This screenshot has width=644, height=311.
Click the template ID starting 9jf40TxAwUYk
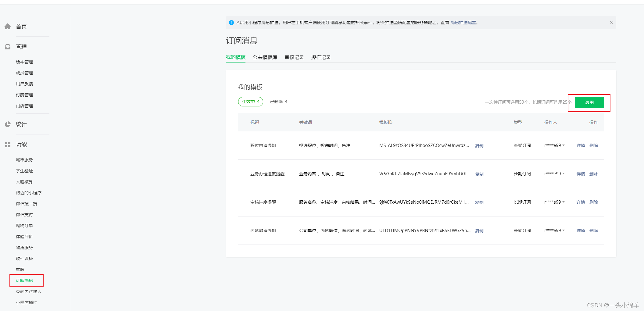pos(424,202)
